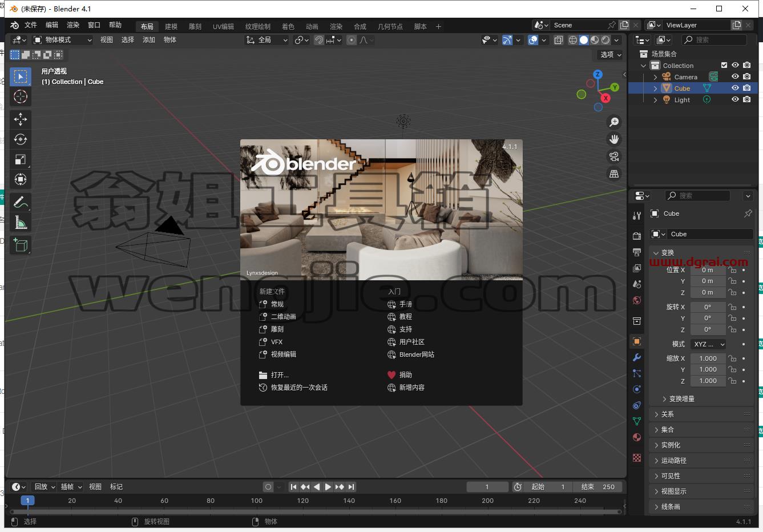
Task: Disable Light in renders camera icon
Action: pos(747,99)
